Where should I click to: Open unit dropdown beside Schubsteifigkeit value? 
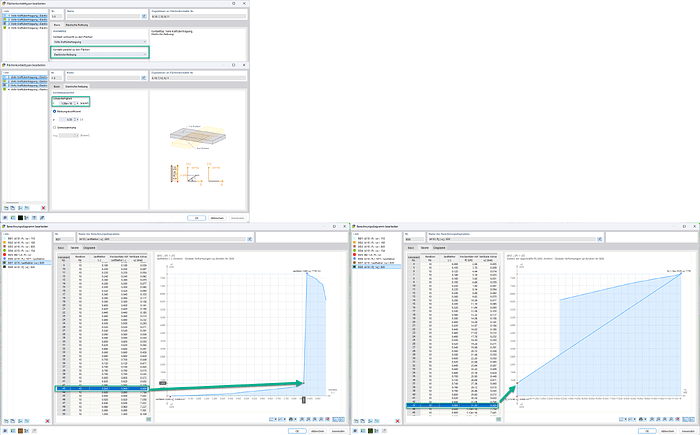78,103
